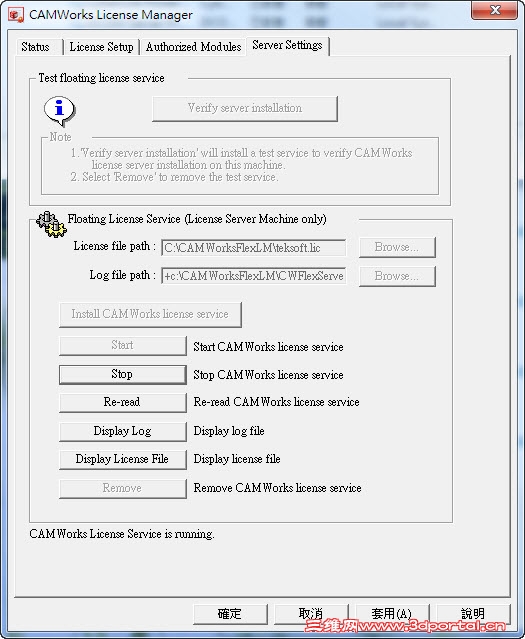The image size is (525, 639).
Task: Click the 'Re-read CAMWorks license service' description
Action: pos(276,402)
